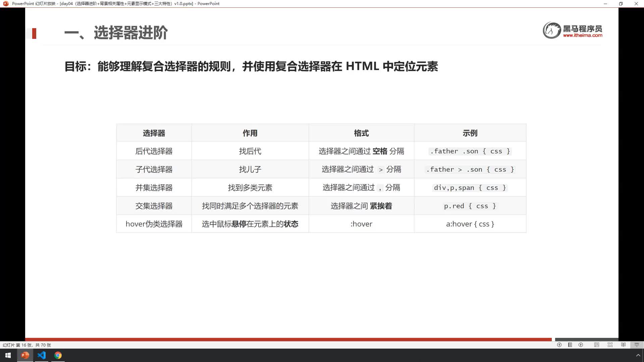The height and width of the screenshot is (362, 644).
Task: Open Visual Studio Code from taskbar
Action: click(42, 355)
